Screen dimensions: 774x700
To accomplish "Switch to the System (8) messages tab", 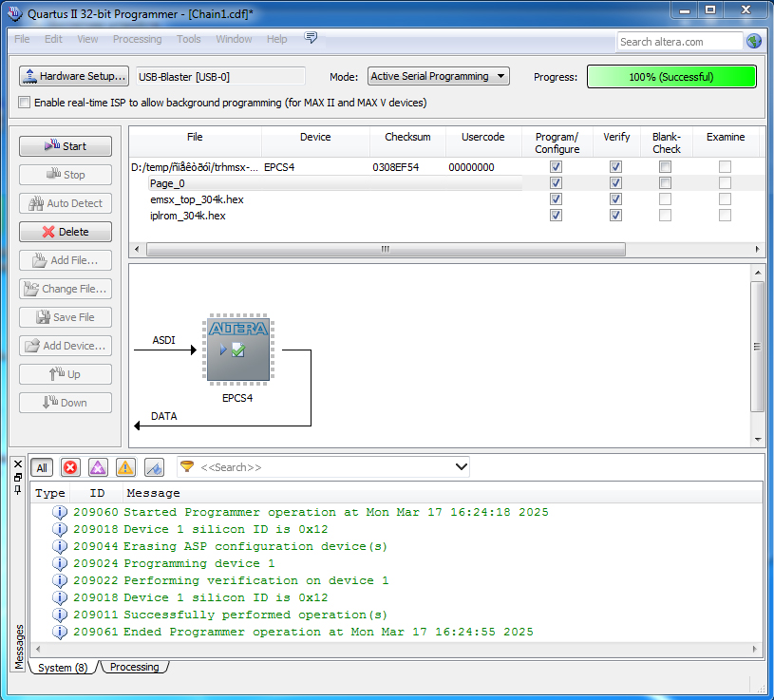I will 63,668.
